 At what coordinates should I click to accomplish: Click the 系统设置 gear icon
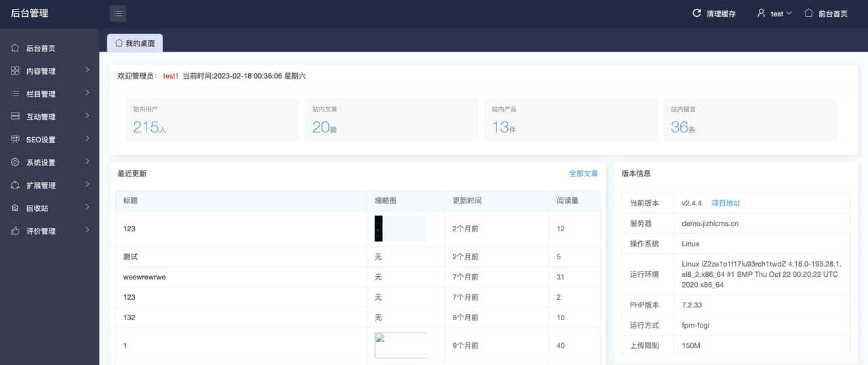(15, 162)
